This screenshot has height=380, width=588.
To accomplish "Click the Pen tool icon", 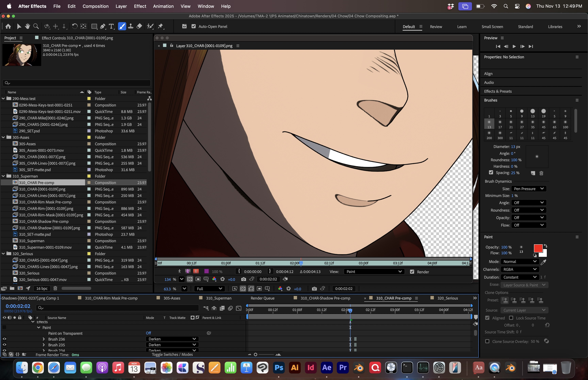I will pos(103,26).
